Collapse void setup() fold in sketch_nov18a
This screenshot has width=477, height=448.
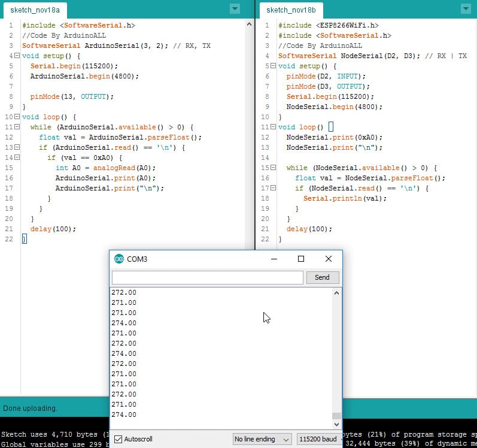[17, 55]
